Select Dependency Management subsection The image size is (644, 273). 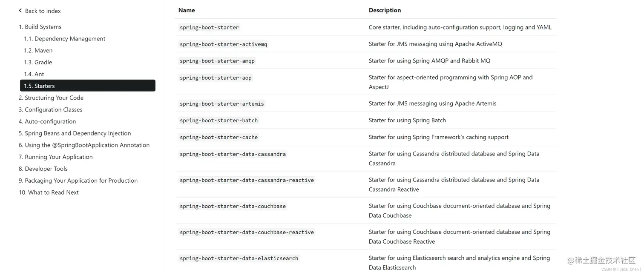click(x=64, y=39)
